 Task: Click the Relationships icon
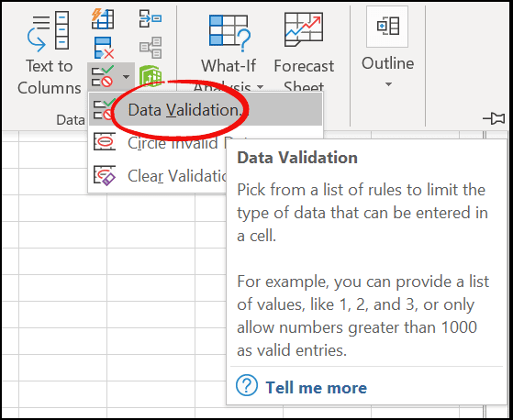151,48
